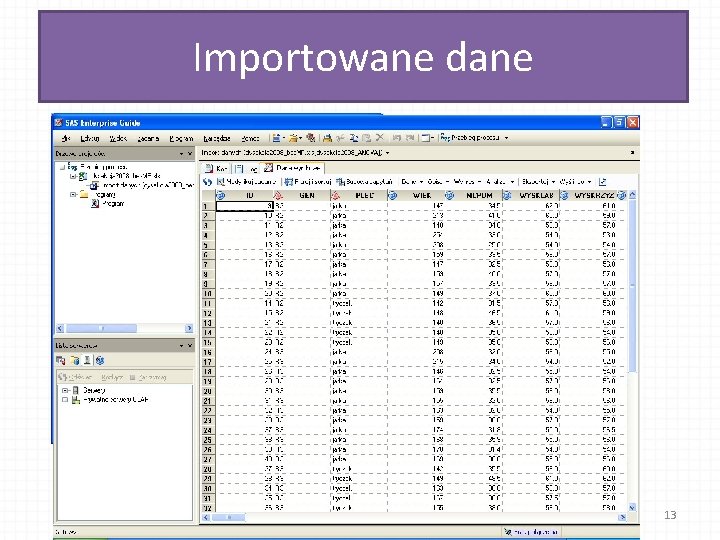Viewport: 720px width, 540px height.
Task: Open the project tree panel options arrow
Action: (181, 153)
